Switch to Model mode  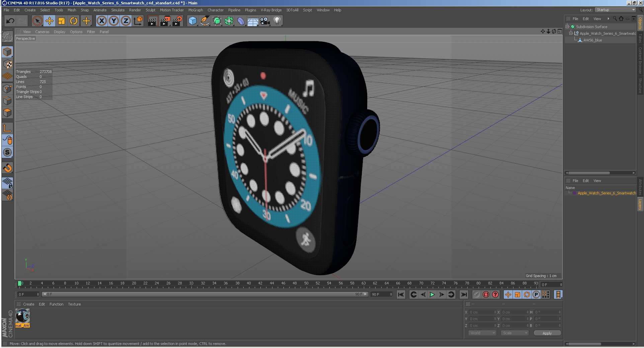[7, 52]
